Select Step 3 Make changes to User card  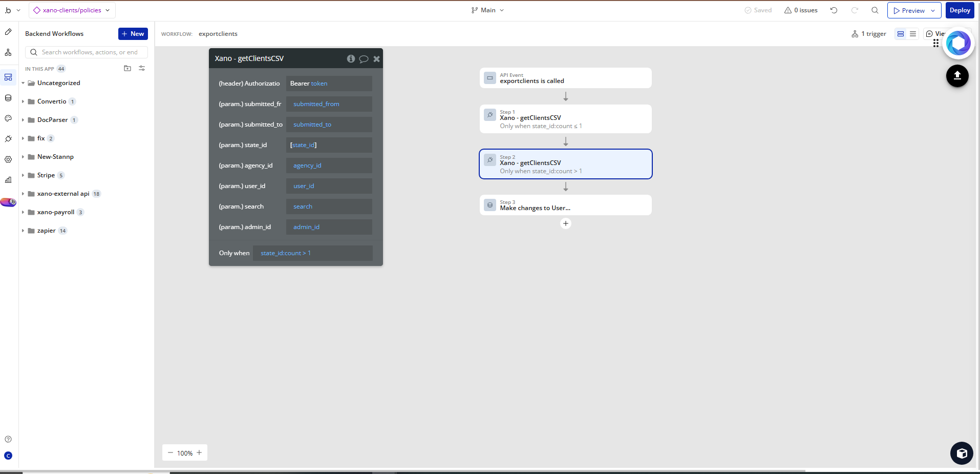[x=566, y=205]
